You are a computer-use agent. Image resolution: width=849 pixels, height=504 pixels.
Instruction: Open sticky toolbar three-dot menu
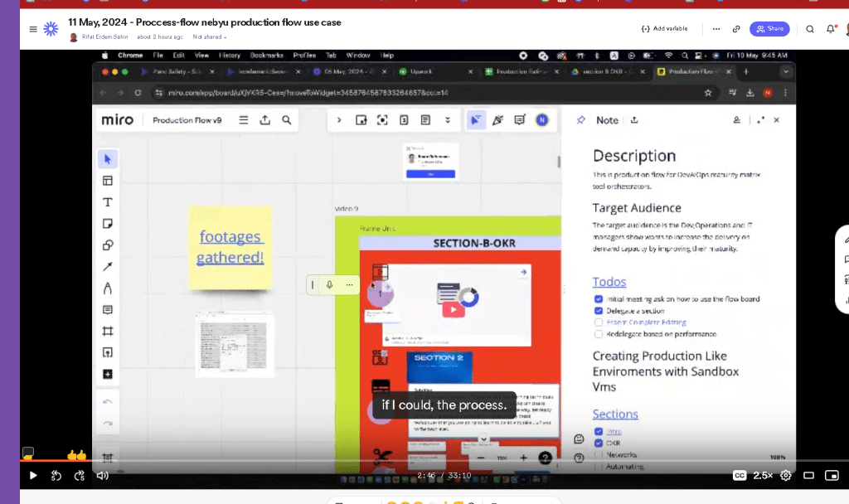point(349,285)
